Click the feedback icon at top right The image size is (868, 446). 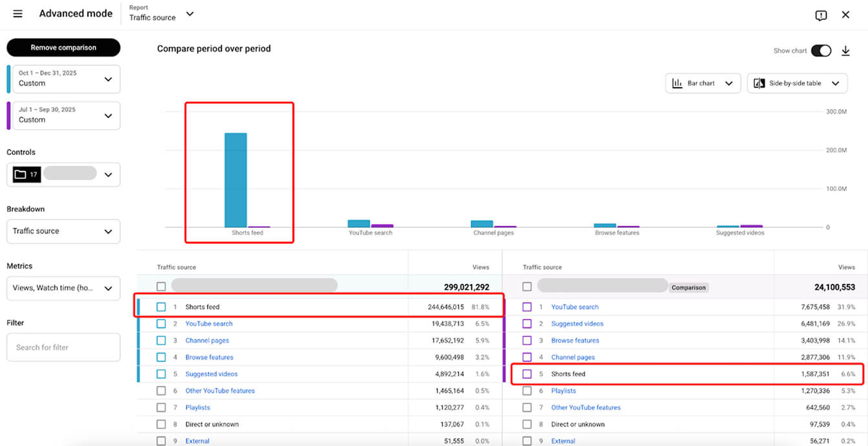(821, 15)
